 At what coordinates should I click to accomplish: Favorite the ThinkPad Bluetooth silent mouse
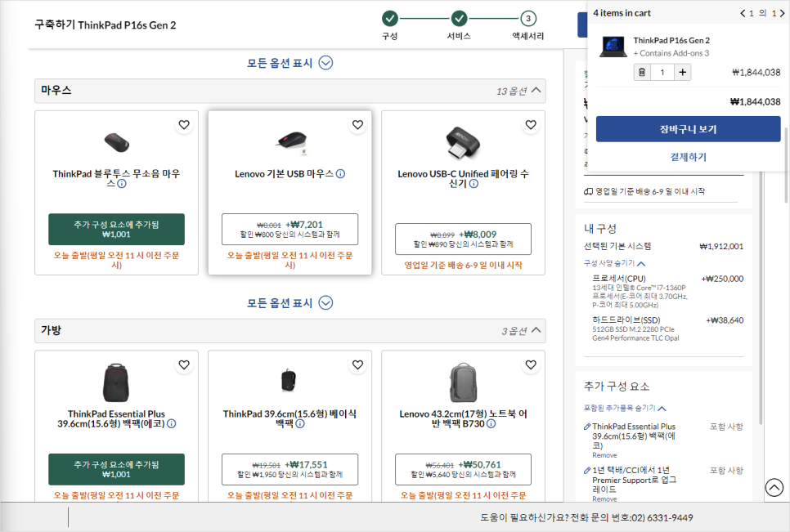(x=184, y=125)
